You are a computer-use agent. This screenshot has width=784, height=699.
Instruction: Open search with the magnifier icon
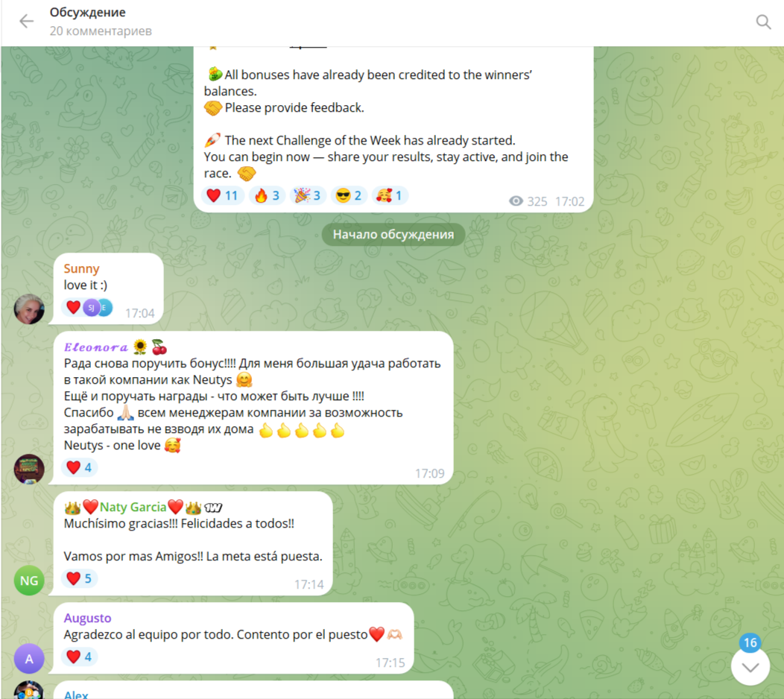point(763,22)
